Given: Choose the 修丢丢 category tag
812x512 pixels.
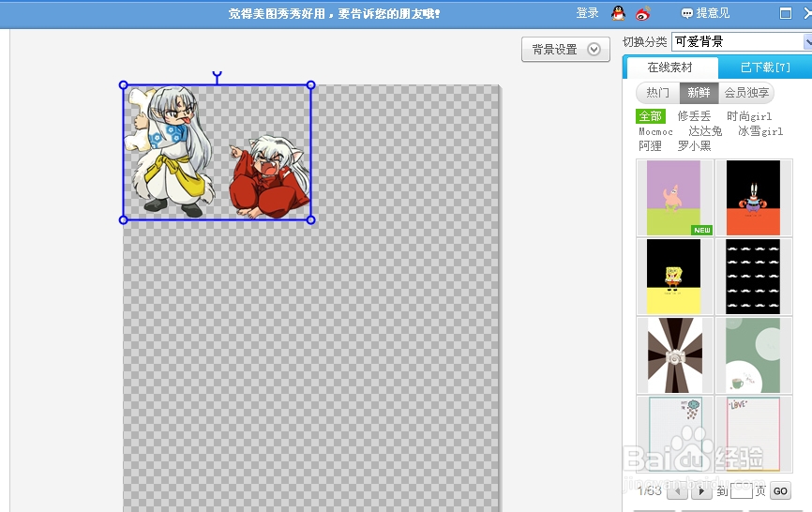Looking at the screenshot, I should click(694, 116).
